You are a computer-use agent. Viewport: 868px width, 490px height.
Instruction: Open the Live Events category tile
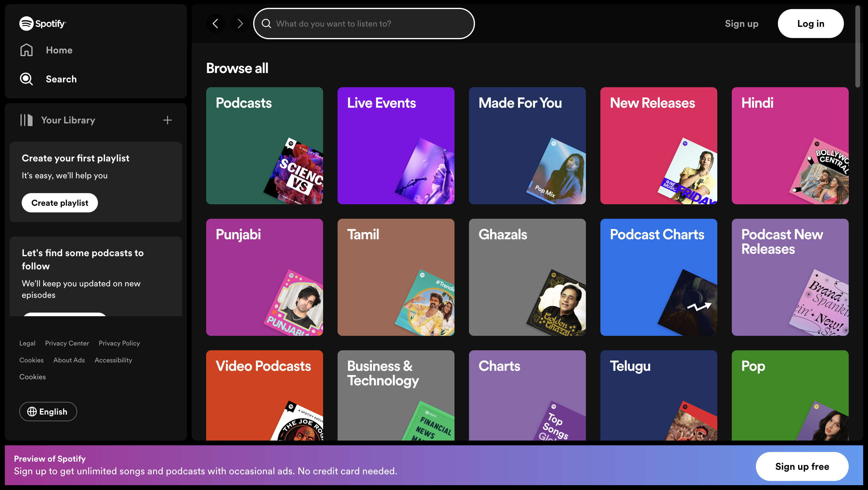(x=396, y=146)
